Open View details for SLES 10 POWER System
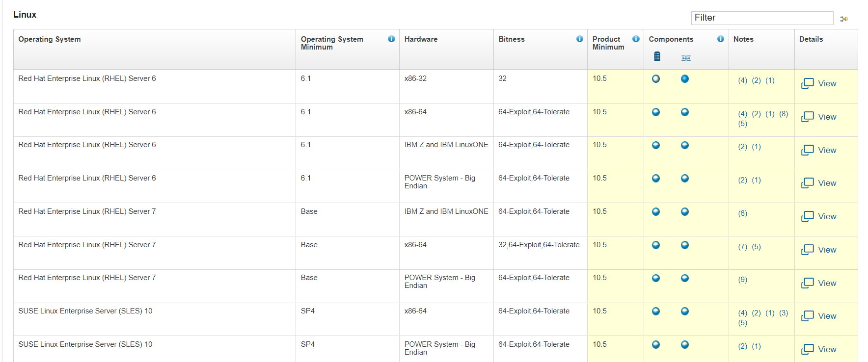This screenshot has width=868, height=362. tap(819, 349)
